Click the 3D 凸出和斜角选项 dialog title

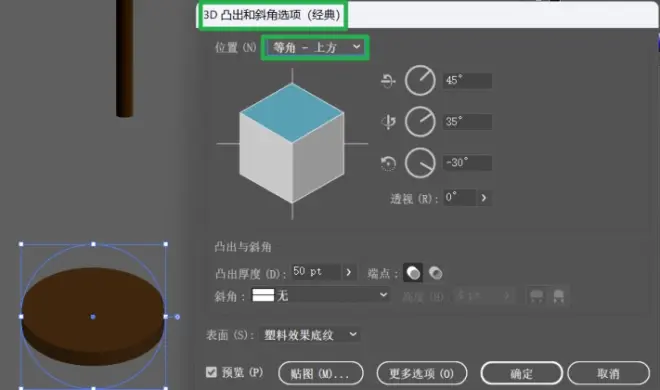[272, 15]
